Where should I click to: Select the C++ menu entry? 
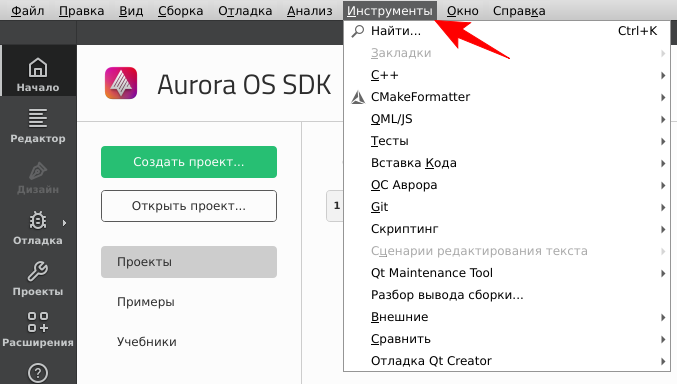pos(507,75)
